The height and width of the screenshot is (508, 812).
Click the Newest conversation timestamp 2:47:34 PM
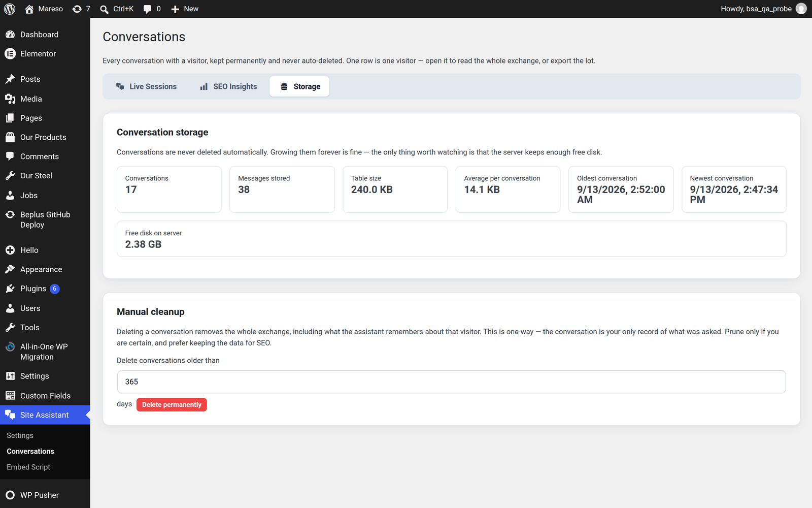[x=734, y=195]
